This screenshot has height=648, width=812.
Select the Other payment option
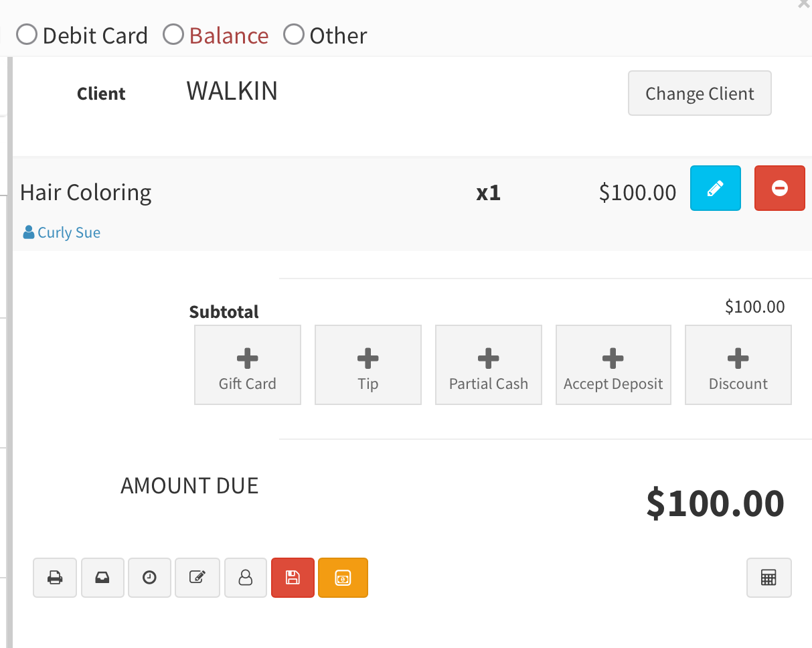point(294,35)
